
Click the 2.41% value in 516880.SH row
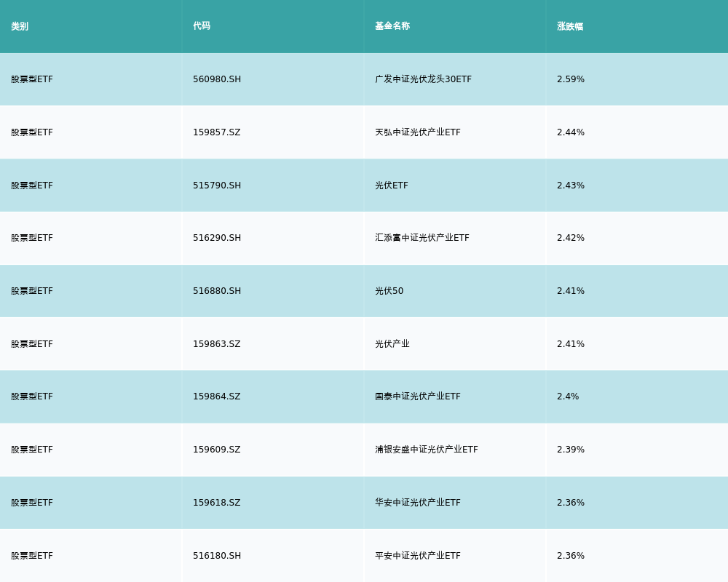pyautogui.click(x=571, y=291)
